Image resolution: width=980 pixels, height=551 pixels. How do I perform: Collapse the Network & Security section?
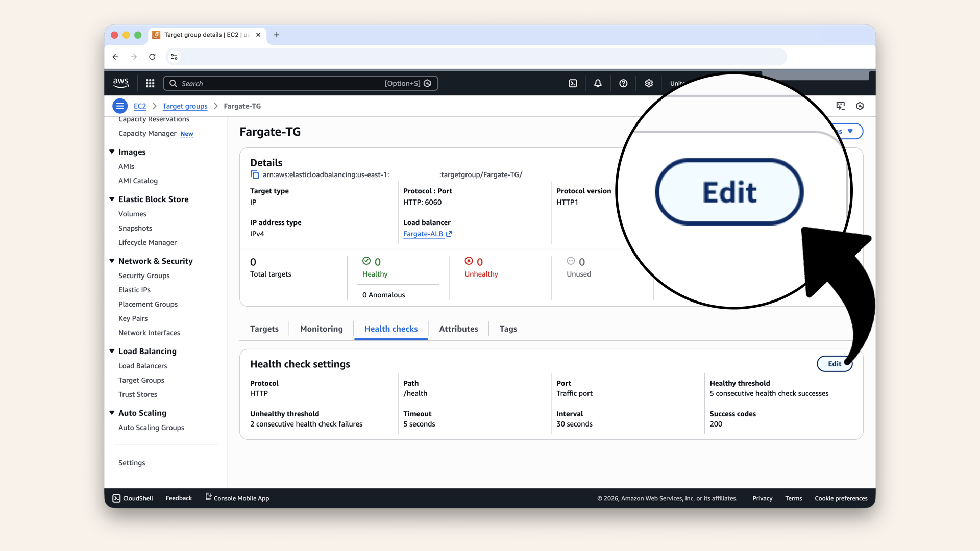pyautogui.click(x=112, y=261)
